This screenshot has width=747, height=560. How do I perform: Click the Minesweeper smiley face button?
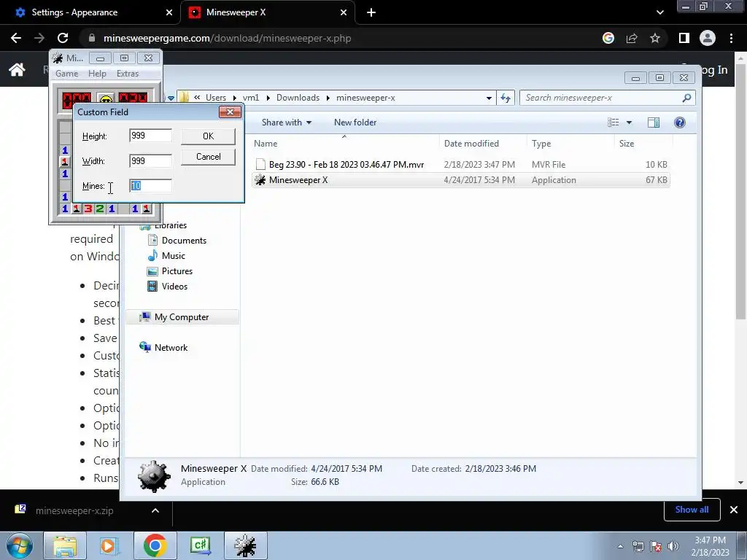(106, 99)
